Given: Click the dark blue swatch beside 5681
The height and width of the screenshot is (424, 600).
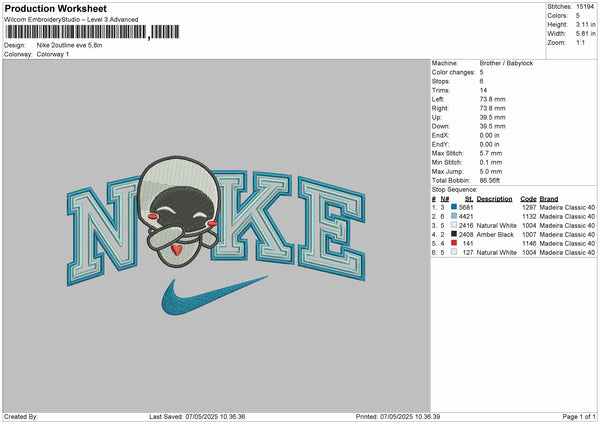Looking at the screenshot, I should tap(454, 207).
